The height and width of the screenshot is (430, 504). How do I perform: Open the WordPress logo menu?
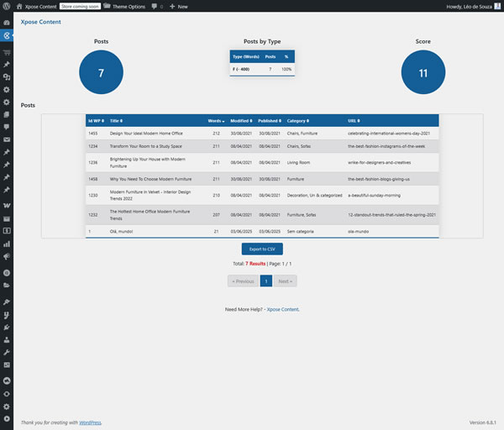tap(7, 6)
